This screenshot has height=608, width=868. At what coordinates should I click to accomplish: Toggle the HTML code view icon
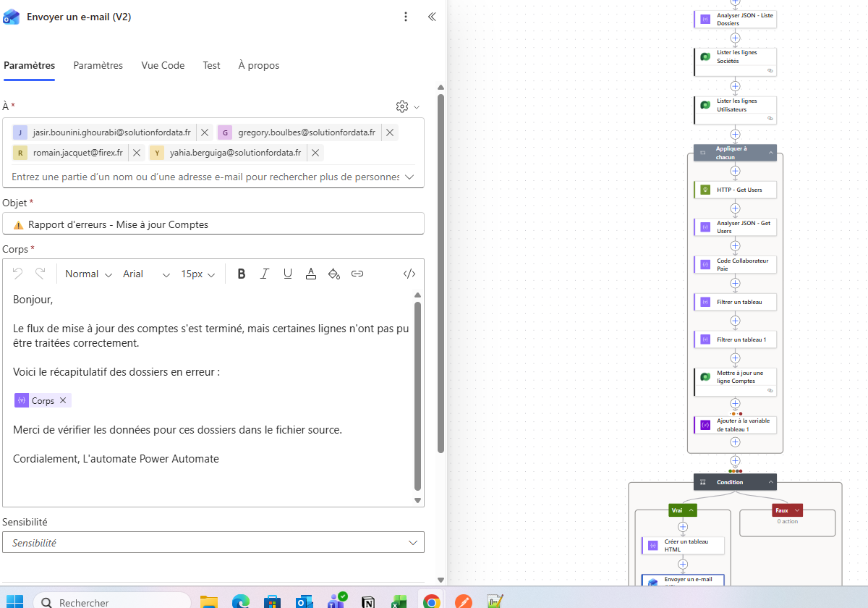(x=409, y=274)
